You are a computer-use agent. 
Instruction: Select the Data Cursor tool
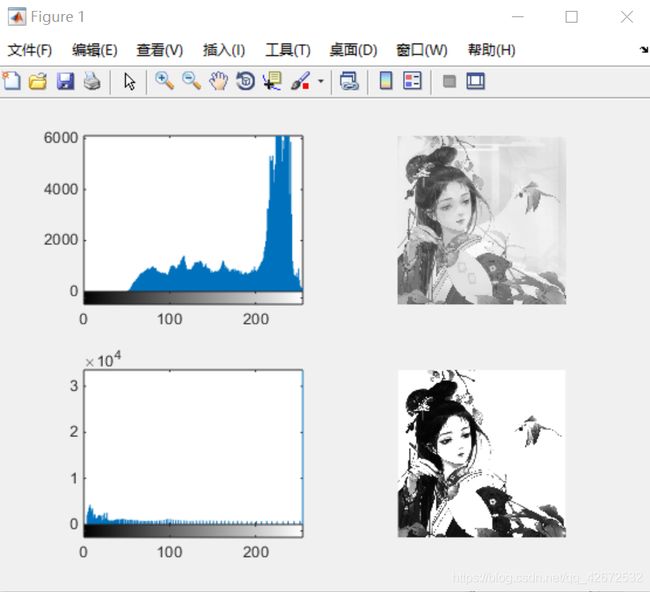272,81
